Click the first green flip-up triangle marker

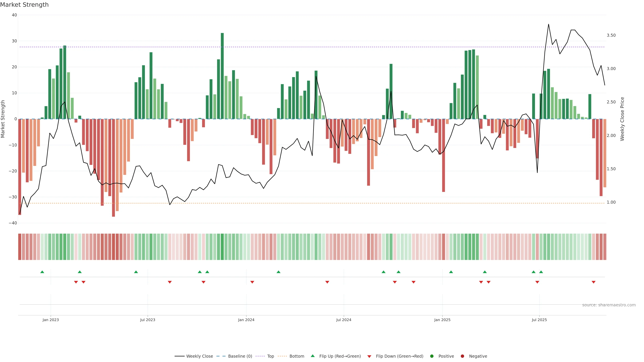42,272
